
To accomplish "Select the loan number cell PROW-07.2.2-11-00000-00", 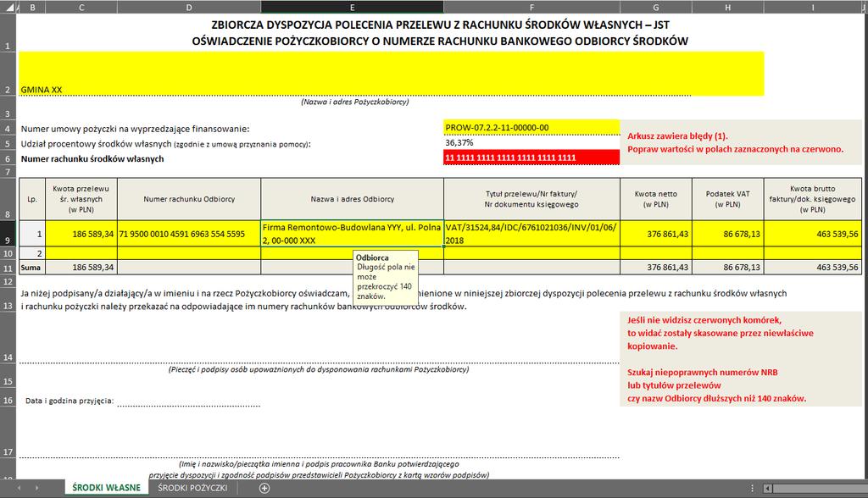I will tap(531, 128).
